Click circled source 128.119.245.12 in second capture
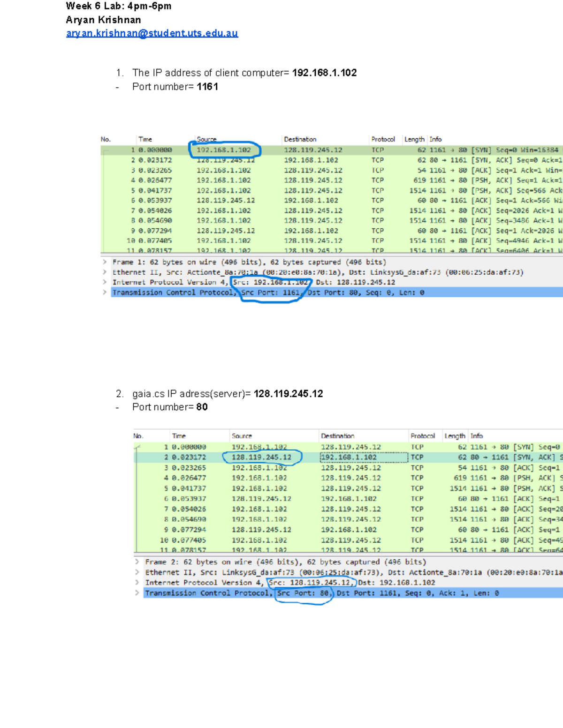 (261, 457)
